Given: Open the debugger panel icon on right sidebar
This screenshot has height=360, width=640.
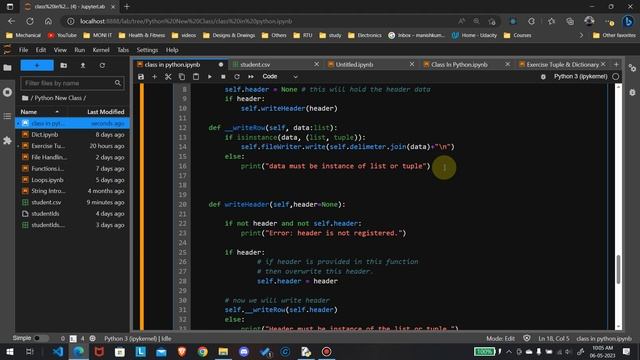Looking at the screenshot, I should (x=632, y=93).
